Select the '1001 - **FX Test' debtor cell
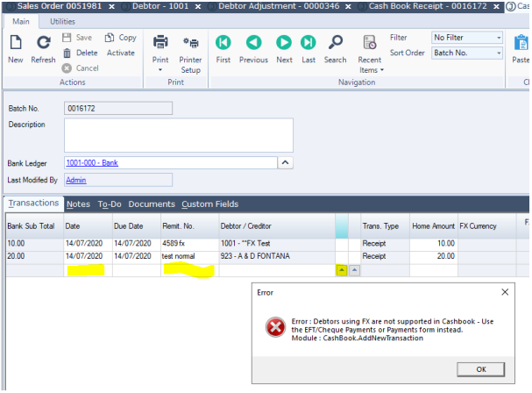Image resolution: width=532 pixels, height=393 pixels. [x=277, y=243]
